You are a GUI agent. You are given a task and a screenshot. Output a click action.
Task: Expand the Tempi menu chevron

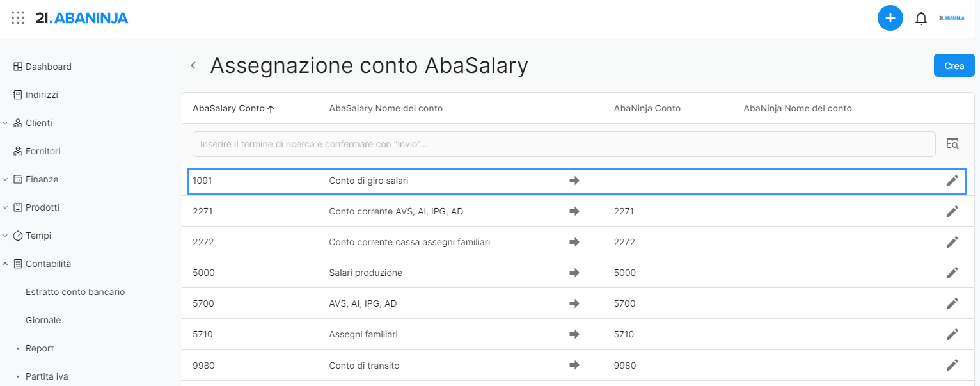coord(5,236)
